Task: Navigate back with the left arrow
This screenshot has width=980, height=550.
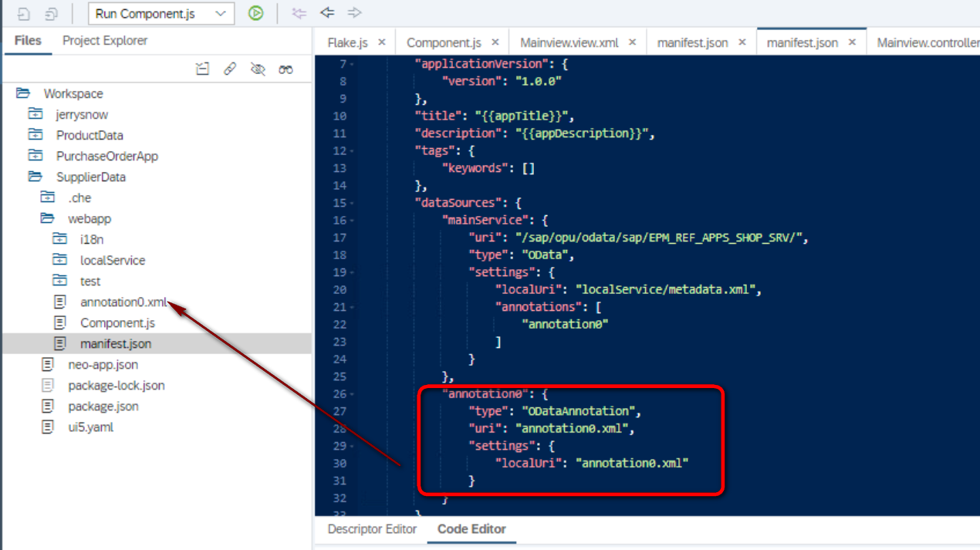Action: click(327, 12)
